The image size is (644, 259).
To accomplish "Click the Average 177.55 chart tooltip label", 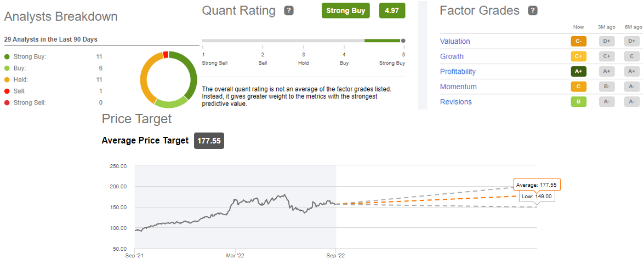I will tap(537, 185).
